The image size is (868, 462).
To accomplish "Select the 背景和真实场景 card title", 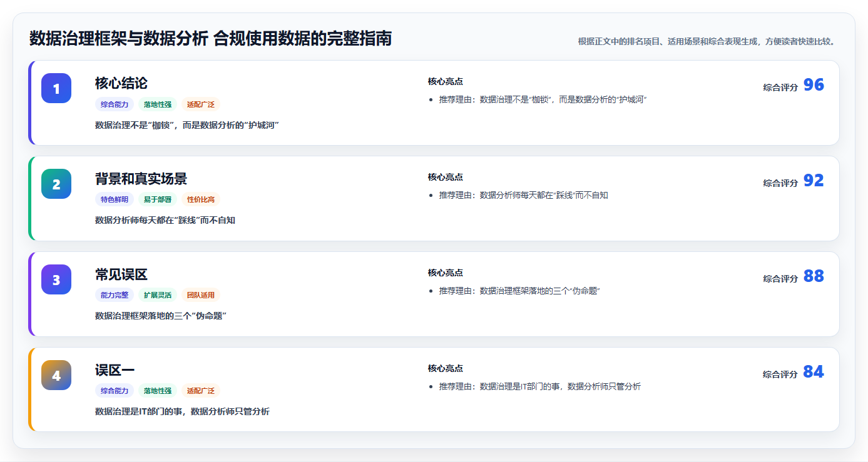I will tap(141, 179).
